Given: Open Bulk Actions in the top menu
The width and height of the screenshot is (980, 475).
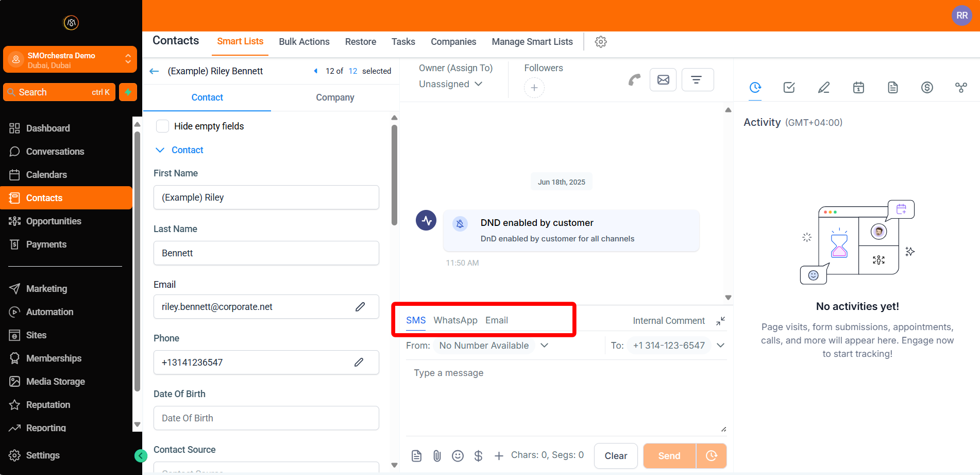Looking at the screenshot, I should pyautogui.click(x=304, y=42).
